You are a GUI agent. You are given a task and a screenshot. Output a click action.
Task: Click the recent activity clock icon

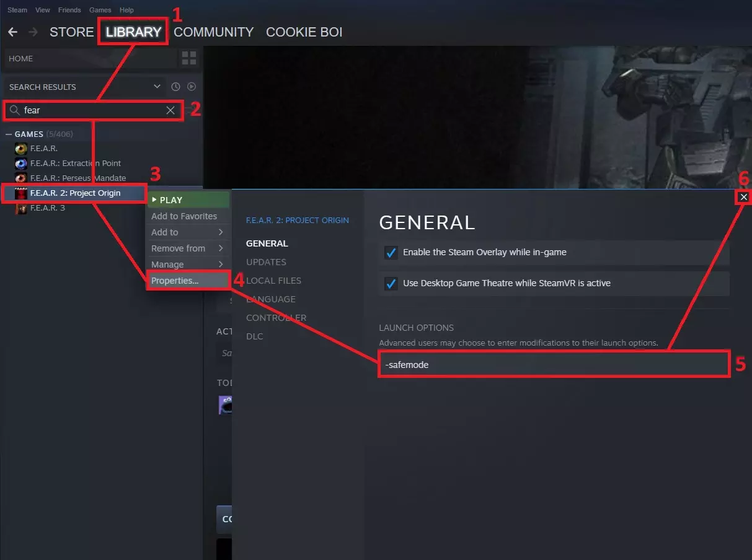coord(175,87)
